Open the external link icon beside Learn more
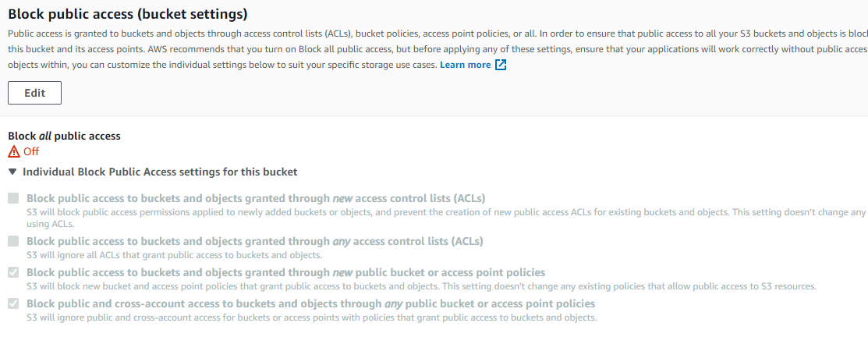The height and width of the screenshot is (344, 868). point(501,65)
